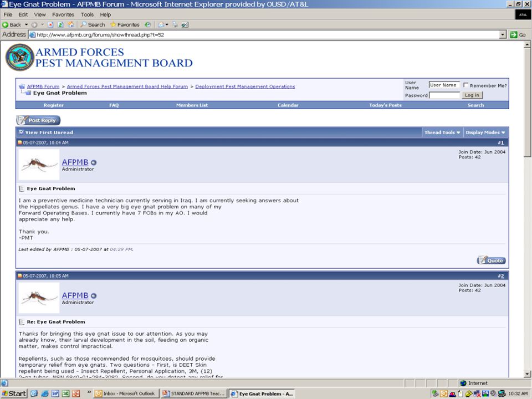
Task: Click the mosquito avatar in post #2
Action: coord(39,298)
